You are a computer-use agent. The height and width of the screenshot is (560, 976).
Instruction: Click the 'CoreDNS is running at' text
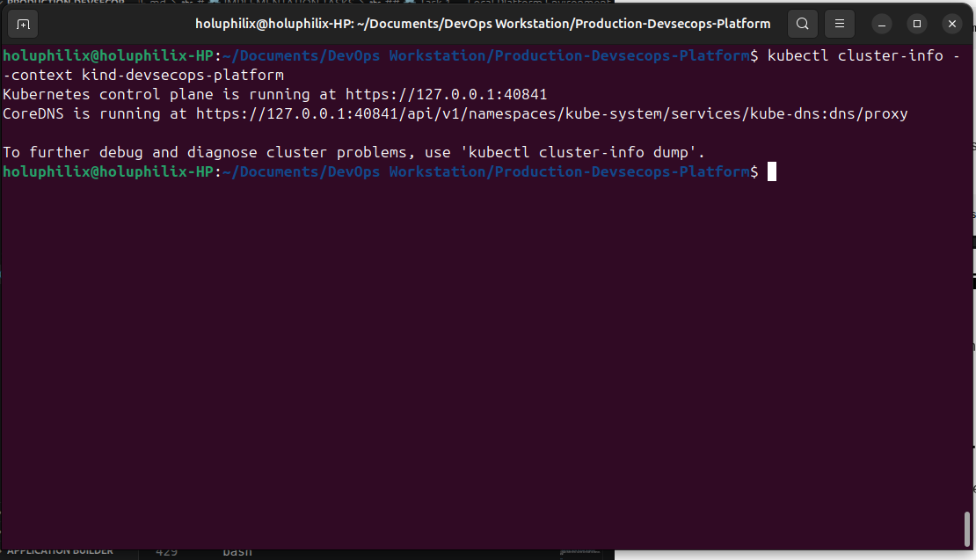coord(95,114)
